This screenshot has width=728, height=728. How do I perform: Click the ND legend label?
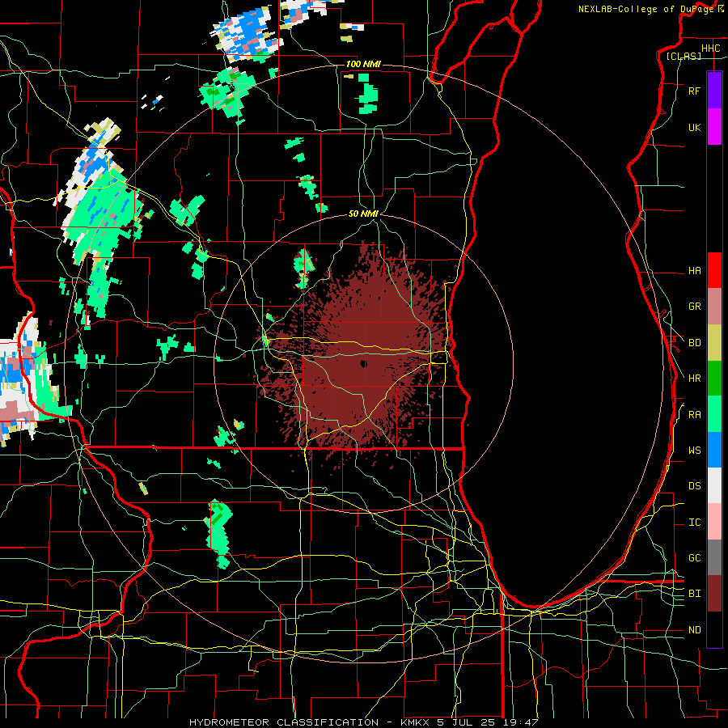(694, 630)
